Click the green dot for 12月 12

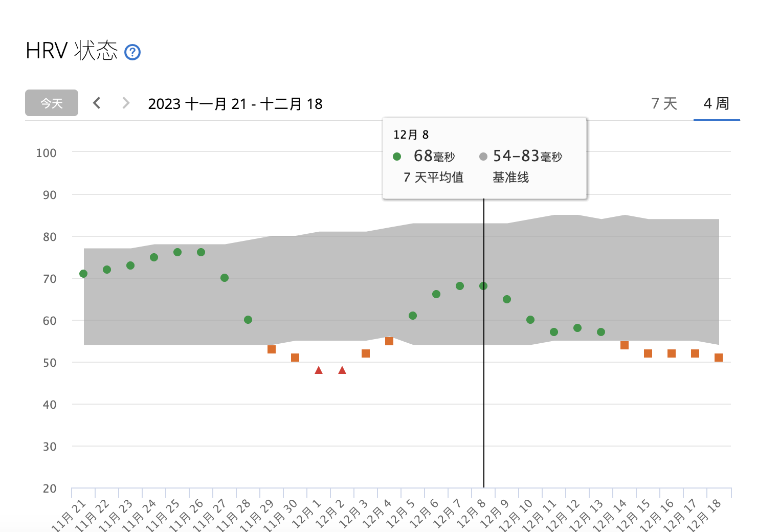pos(577,328)
